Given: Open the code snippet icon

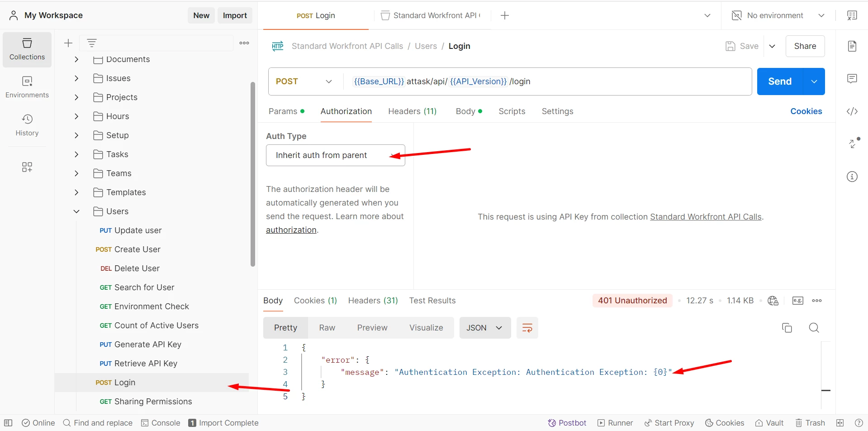Looking at the screenshot, I should pyautogui.click(x=852, y=111).
